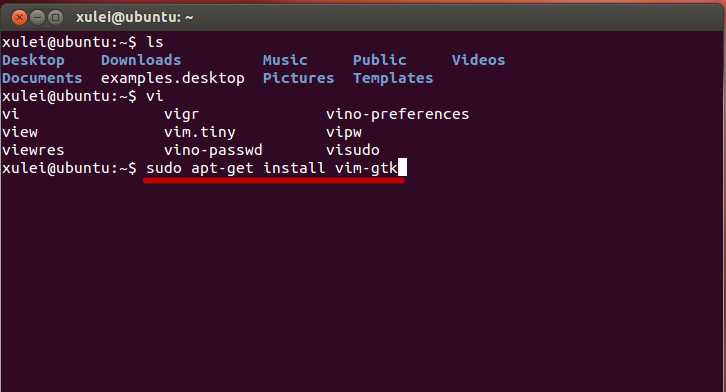726x392 pixels.
Task: Click the viewres completion entry
Action: [x=33, y=150]
